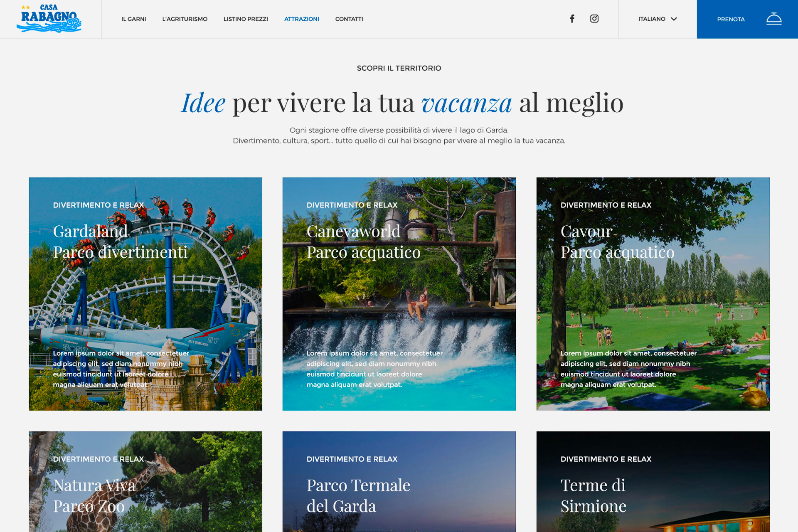Click the reception bell icon

click(x=774, y=19)
